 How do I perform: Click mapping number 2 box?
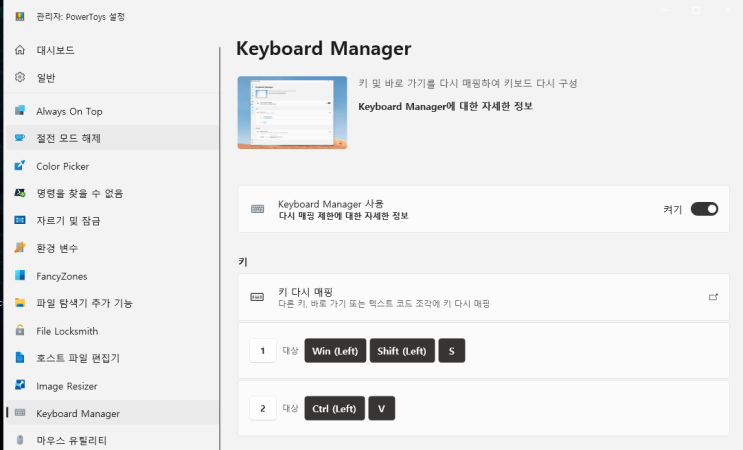pos(263,408)
